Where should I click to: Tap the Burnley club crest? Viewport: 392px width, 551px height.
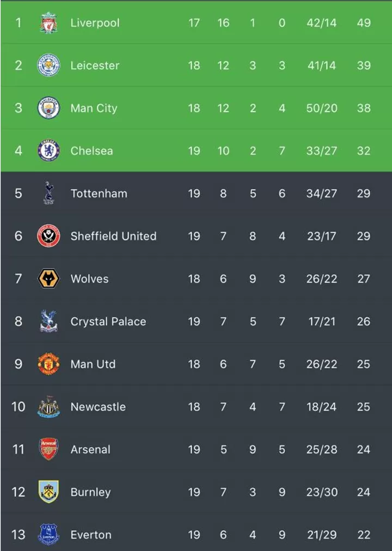coord(48,492)
